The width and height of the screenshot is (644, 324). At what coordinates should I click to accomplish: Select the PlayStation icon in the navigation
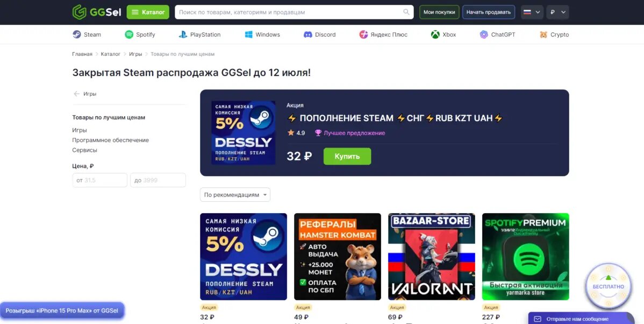click(x=183, y=34)
